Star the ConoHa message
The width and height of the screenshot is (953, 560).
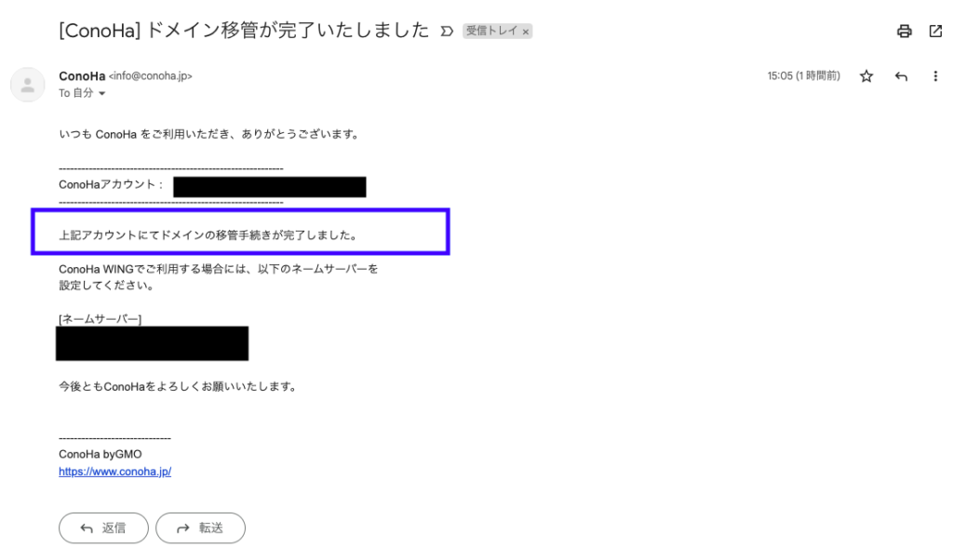(x=866, y=76)
